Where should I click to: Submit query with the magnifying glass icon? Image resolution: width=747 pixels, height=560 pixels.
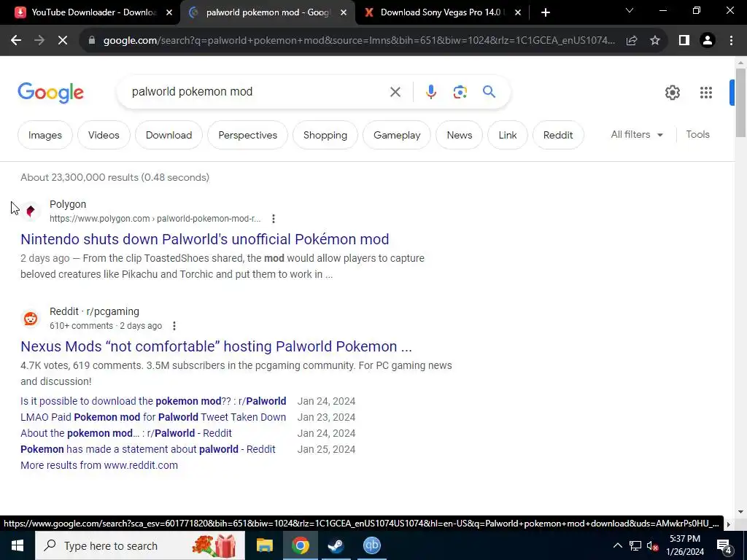(489, 91)
